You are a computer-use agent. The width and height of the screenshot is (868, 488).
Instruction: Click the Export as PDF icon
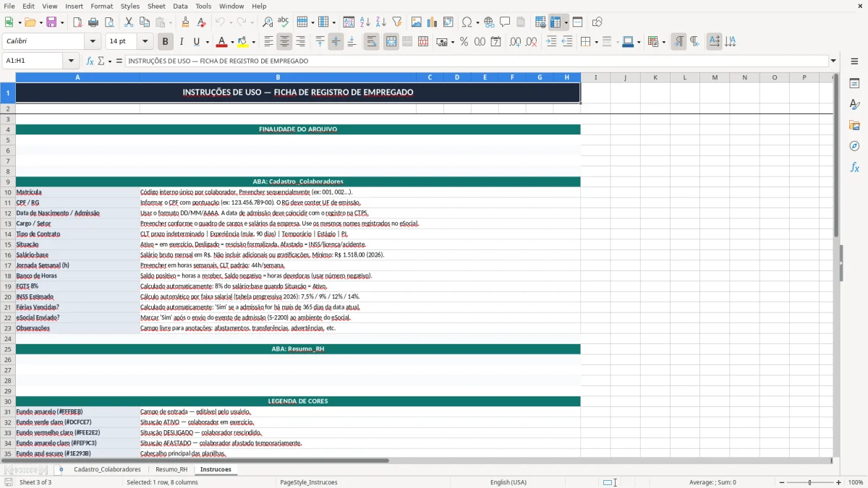click(x=77, y=22)
